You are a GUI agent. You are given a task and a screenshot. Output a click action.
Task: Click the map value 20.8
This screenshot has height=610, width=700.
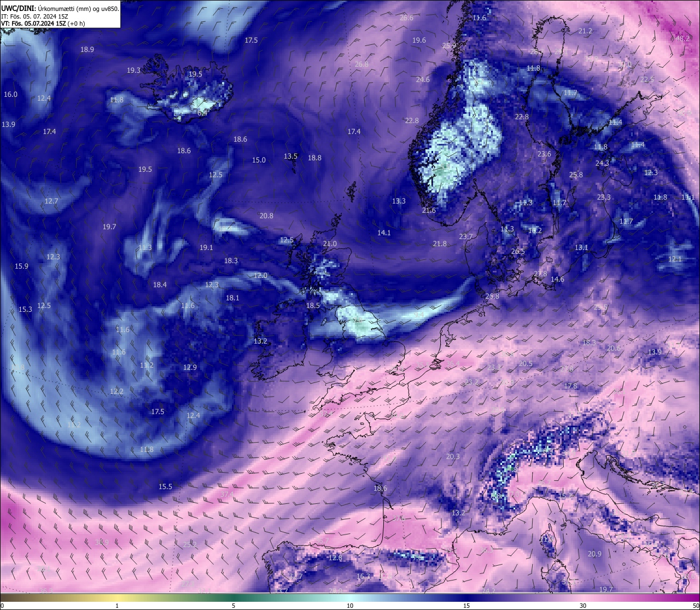(266, 216)
